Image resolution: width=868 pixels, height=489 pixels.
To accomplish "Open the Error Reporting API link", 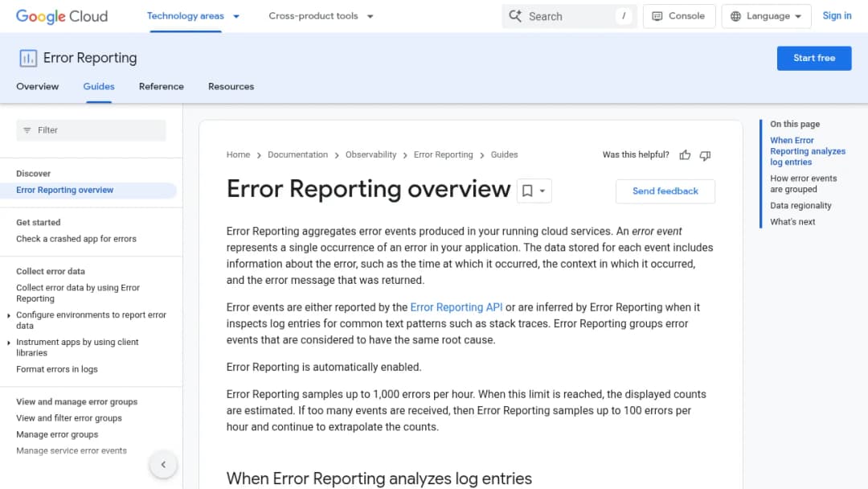I will pos(457,307).
